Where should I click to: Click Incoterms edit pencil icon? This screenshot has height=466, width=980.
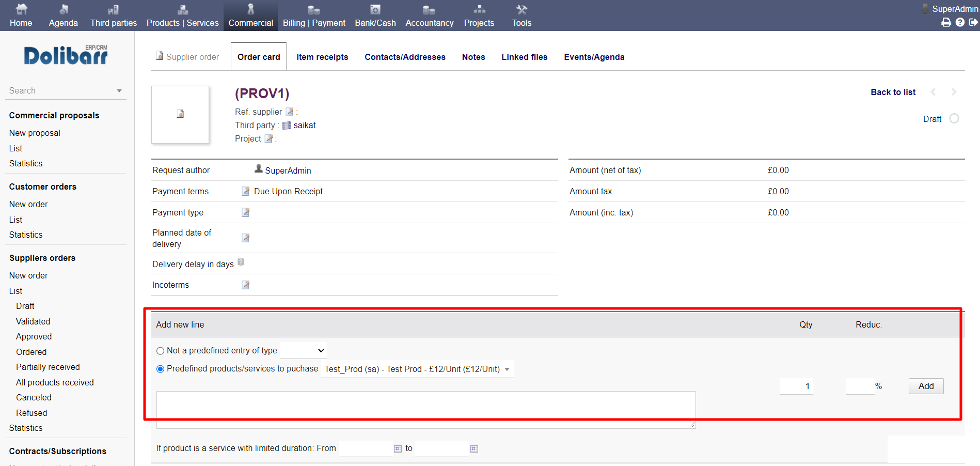click(246, 285)
